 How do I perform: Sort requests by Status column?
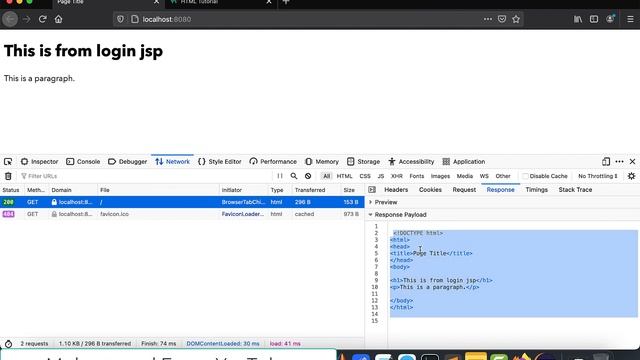tap(11, 190)
